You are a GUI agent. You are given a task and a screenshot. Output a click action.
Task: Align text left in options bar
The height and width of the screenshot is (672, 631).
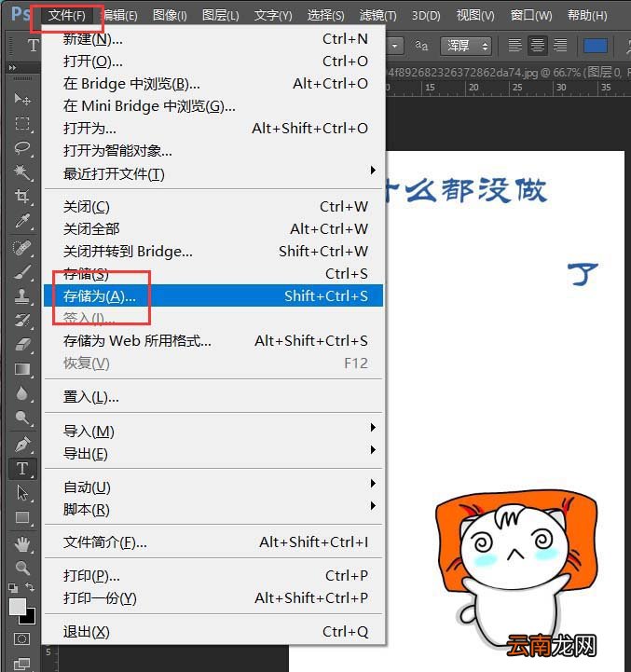[x=514, y=45]
